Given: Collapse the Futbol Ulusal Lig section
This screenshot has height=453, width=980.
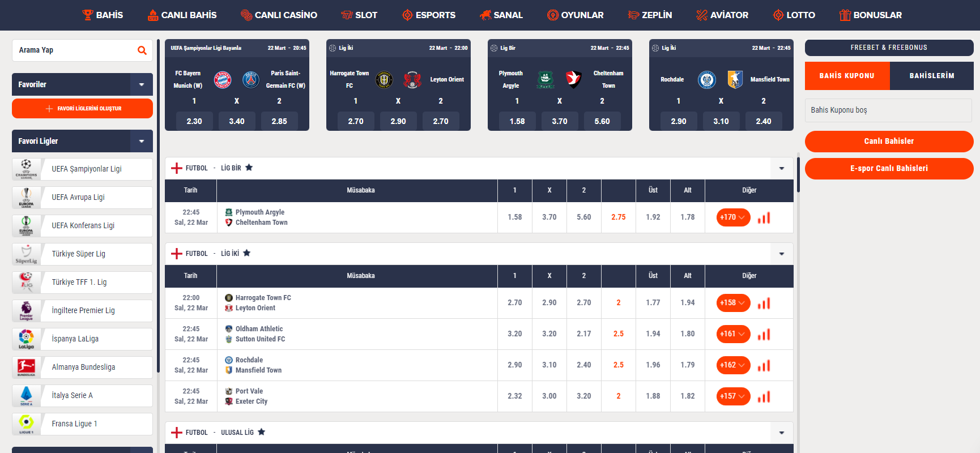Looking at the screenshot, I should (782, 433).
